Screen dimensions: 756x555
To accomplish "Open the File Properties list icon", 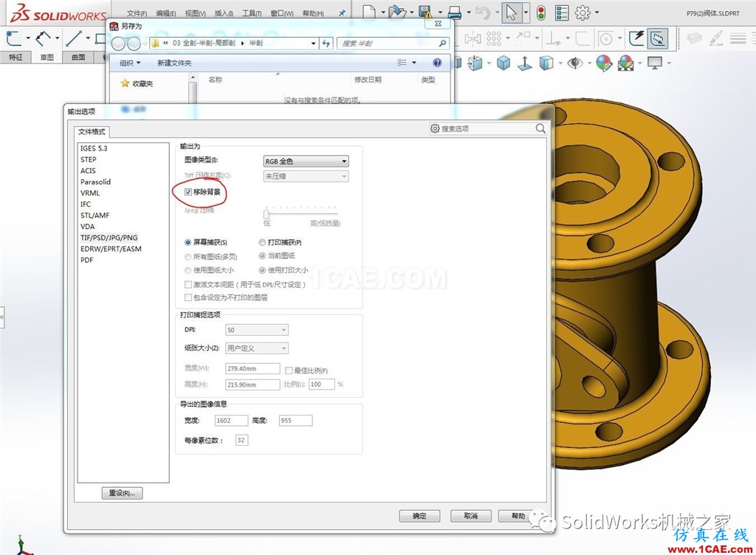I will coord(562,13).
